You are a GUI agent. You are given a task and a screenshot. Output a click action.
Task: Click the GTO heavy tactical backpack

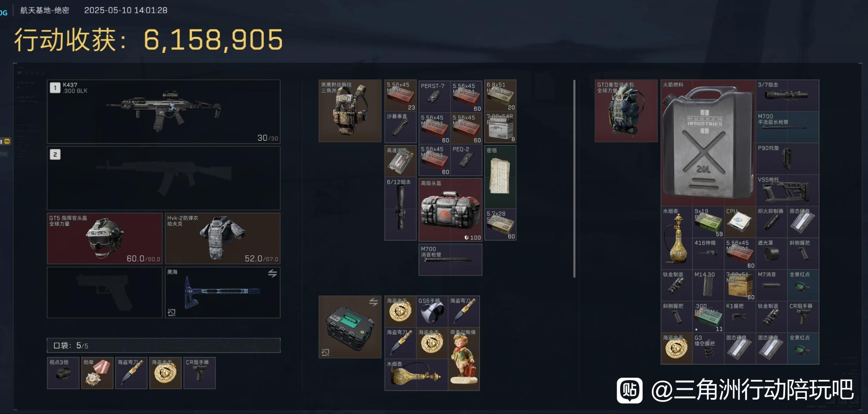pyautogui.click(x=626, y=111)
